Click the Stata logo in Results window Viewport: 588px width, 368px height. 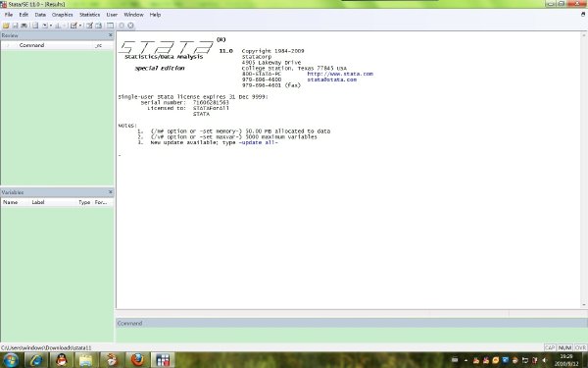[x=167, y=47]
